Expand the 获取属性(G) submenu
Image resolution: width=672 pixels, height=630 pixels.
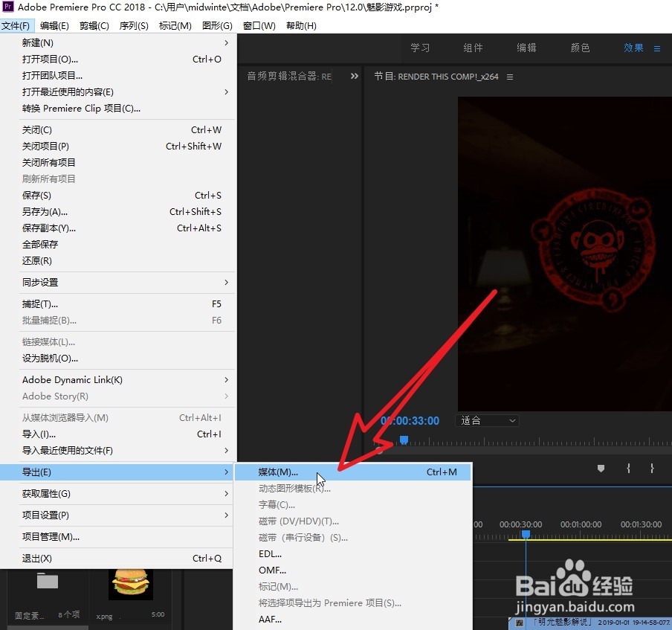(x=117, y=494)
